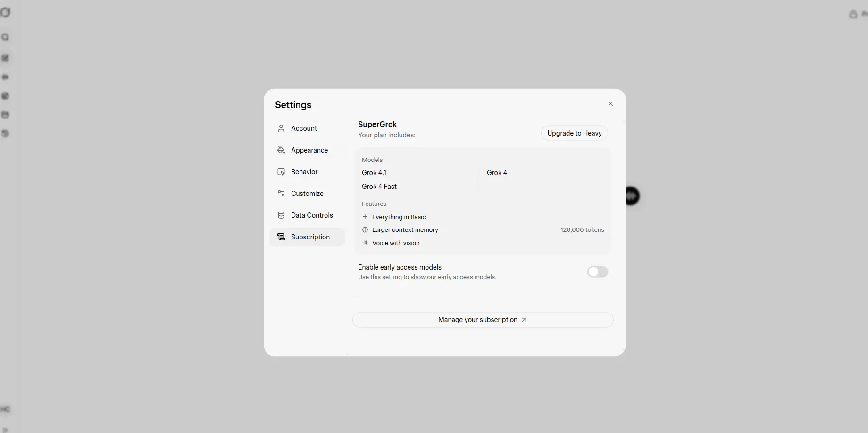Click the Models section label
868x433 pixels.
point(372,160)
